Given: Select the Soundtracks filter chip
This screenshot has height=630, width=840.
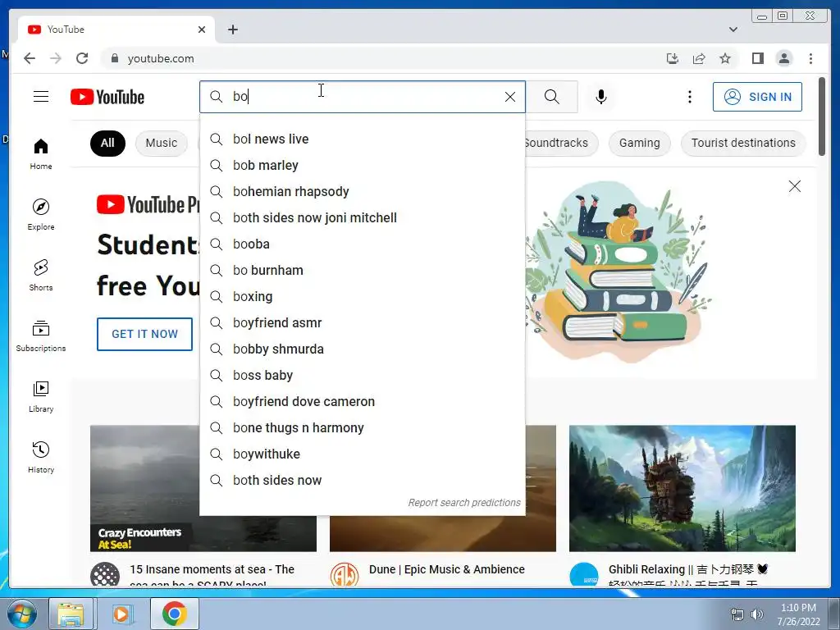Looking at the screenshot, I should [561, 143].
